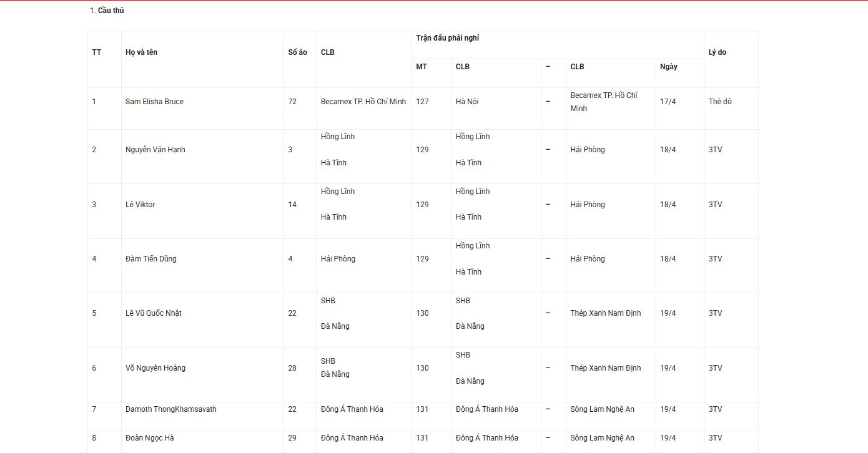Click the "Trận đấu phải nghỉ" header
Viewport: 868px width, 453px height.
[x=447, y=38]
